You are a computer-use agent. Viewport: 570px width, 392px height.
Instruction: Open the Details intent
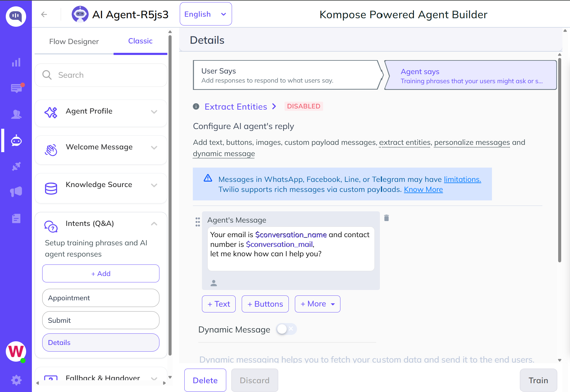[x=101, y=343]
